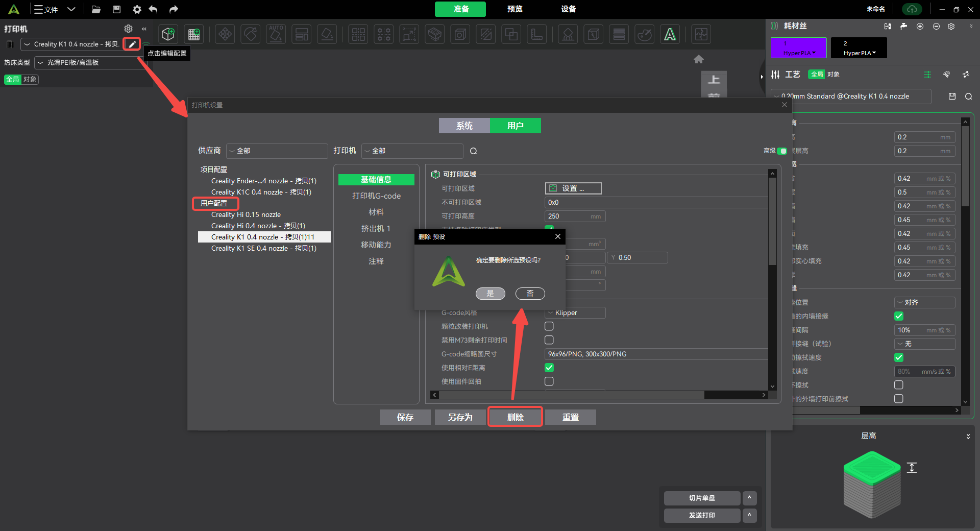The width and height of the screenshot is (980, 531).
Task: Click the 切片单盘 button
Action: [702, 498]
